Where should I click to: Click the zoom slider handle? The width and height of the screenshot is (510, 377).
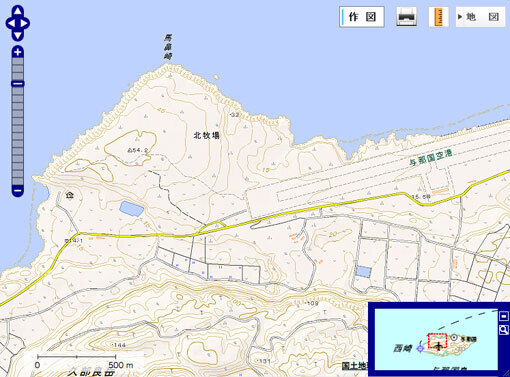[18, 84]
